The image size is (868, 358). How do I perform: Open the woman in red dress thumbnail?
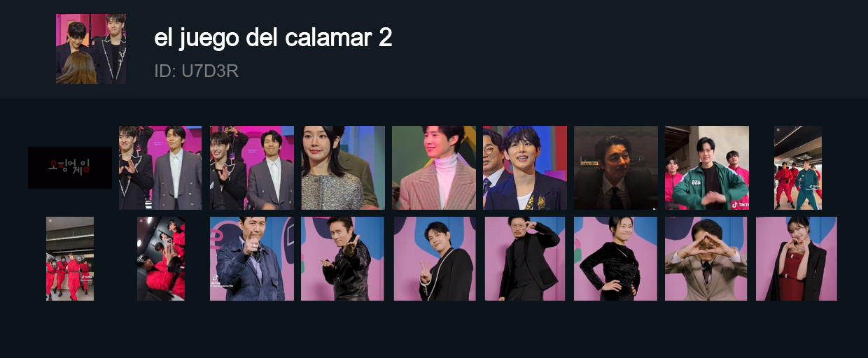pos(797,259)
